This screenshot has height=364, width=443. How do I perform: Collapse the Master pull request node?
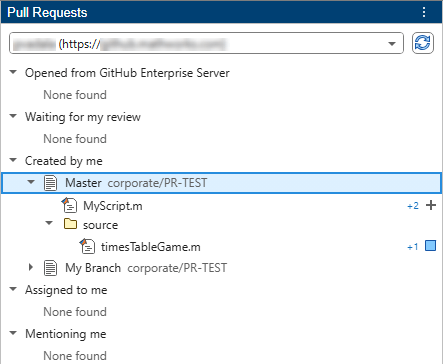[x=31, y=182]
